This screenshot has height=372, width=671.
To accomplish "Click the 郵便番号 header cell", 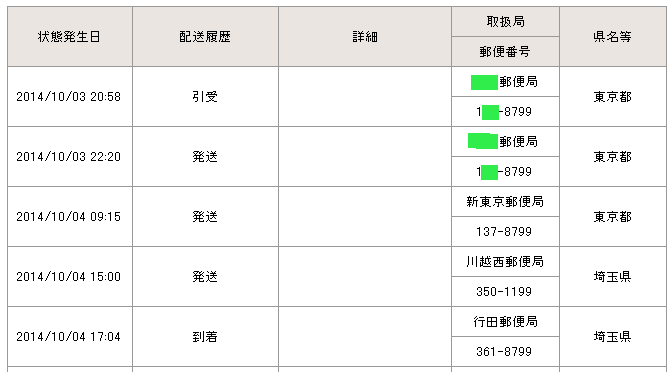I will coord(505,51).
